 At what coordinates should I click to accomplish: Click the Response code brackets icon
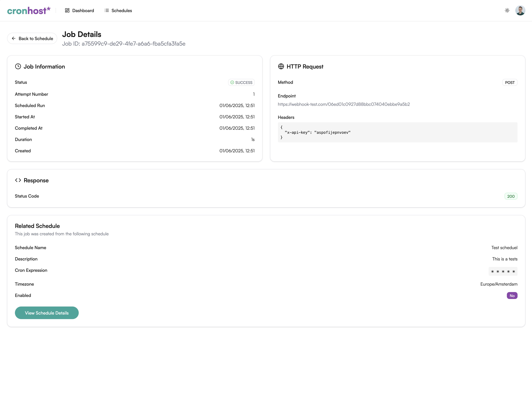click(x=18, y=180)
